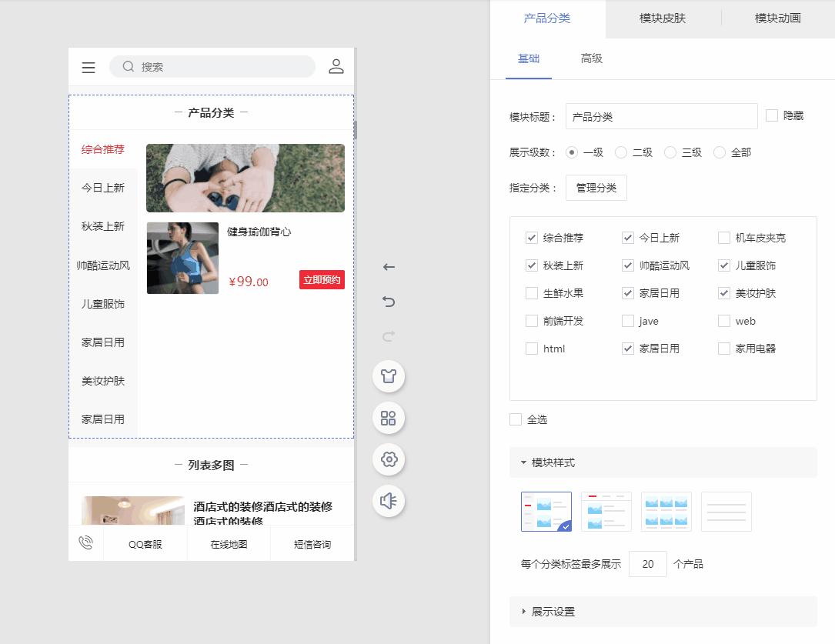835x644 pixels.
Task: Click the back arrow icon
Action: click(389, 267)
